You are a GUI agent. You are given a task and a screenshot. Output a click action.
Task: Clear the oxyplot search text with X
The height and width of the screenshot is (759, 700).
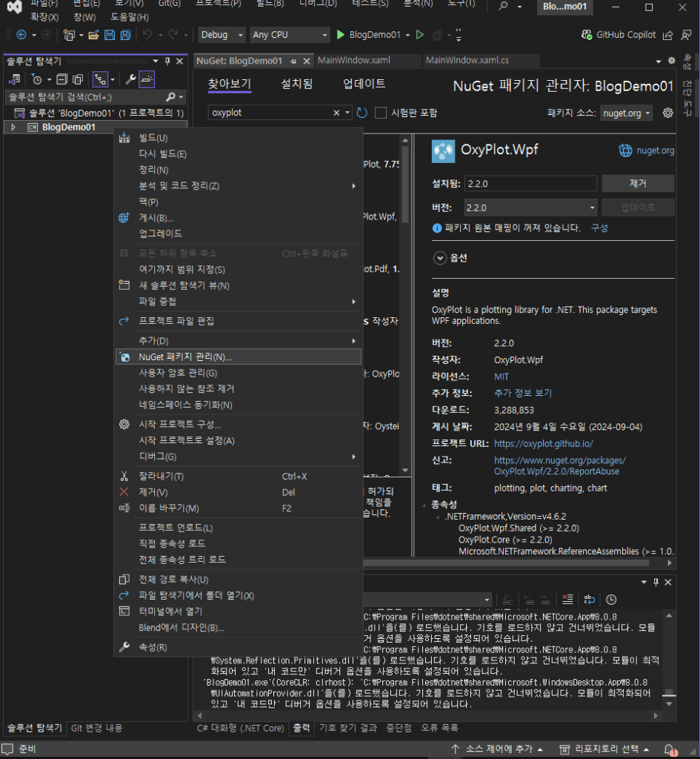[336, 113]
